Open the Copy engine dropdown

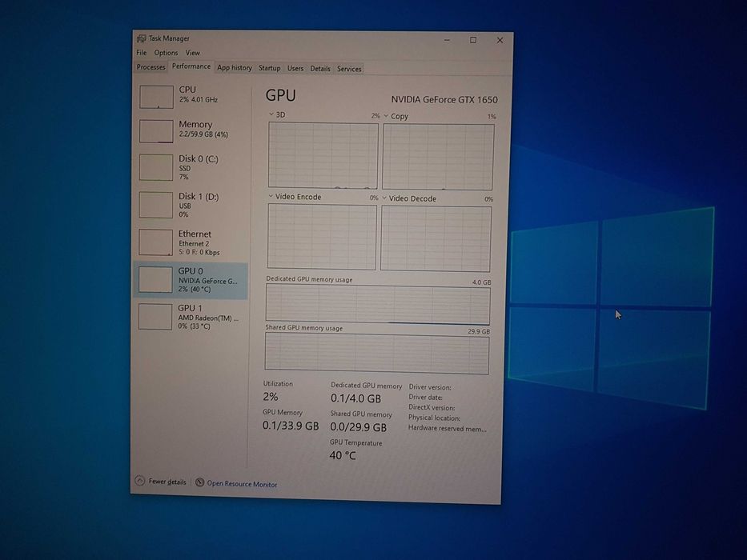[x=386, y=116]
